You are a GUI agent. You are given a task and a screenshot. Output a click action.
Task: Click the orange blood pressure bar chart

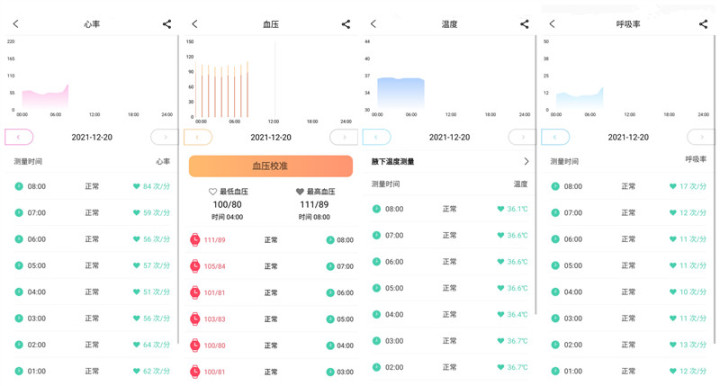[x=222, y=90]
